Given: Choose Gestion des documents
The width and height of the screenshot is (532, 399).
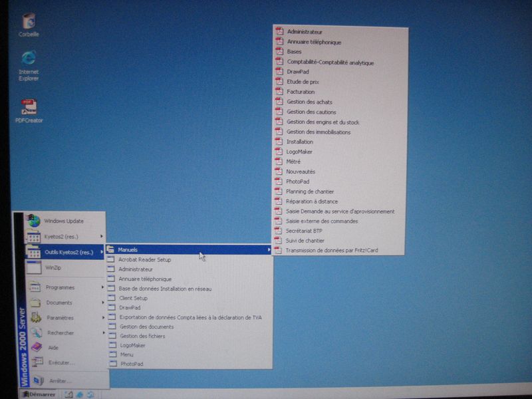Looking at the screenshot, I should tap(190, 327).
